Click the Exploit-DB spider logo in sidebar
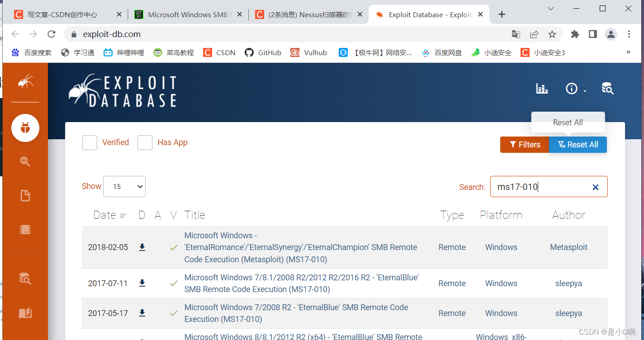This screenshot has height=340, width=644. [25, 82]
